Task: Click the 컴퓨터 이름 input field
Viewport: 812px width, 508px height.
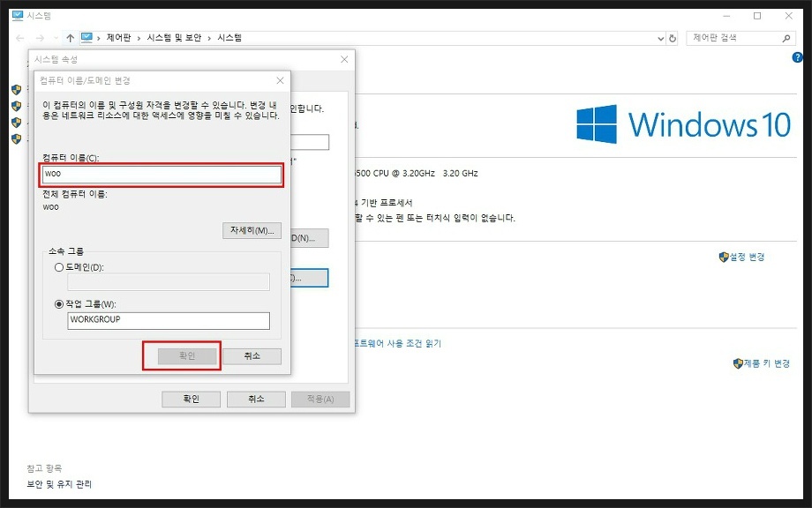Action: tap(161, 175)
